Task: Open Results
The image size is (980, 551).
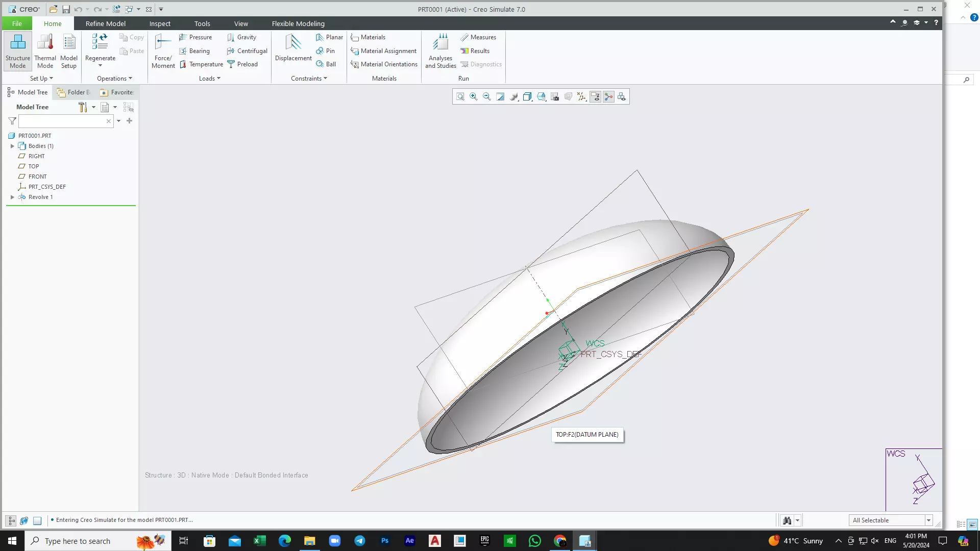Action: point(475,51)
